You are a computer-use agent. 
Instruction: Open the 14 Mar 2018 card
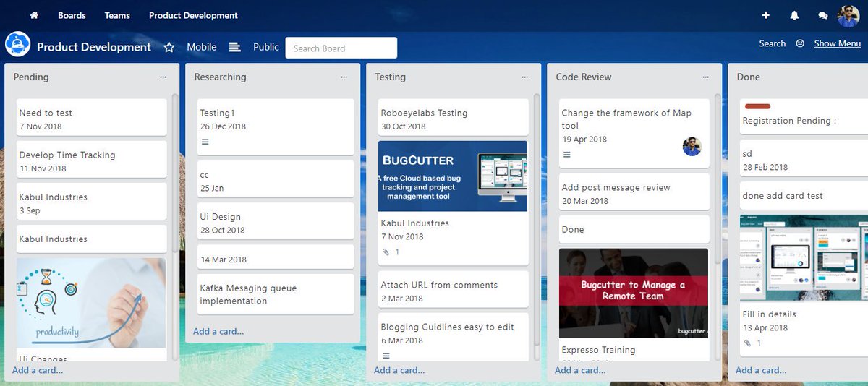[276, 257]
